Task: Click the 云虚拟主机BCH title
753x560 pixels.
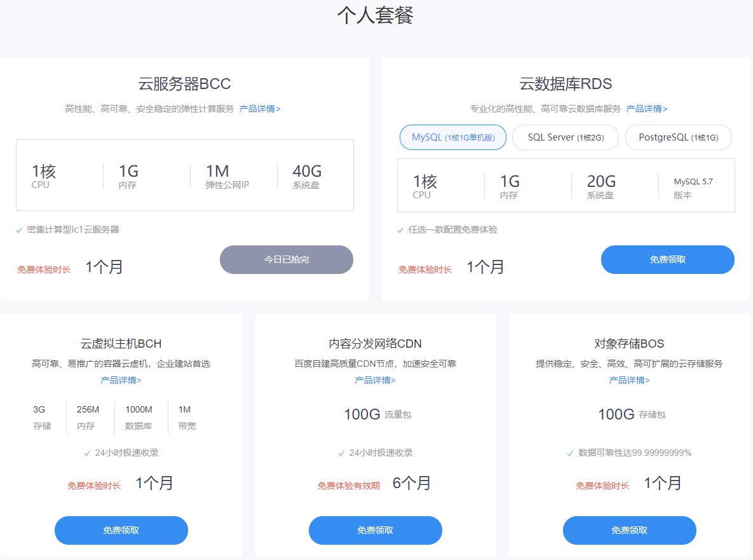Action: 121,344
